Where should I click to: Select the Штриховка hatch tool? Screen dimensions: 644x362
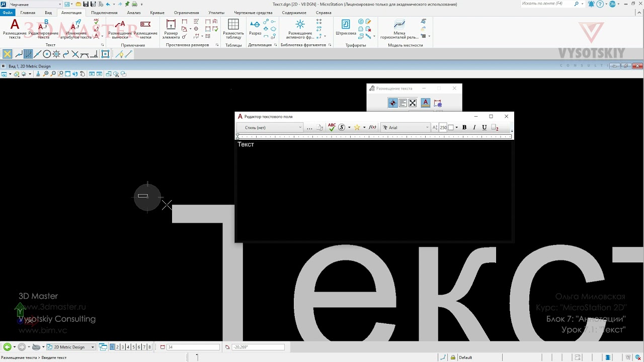[346, 28]
